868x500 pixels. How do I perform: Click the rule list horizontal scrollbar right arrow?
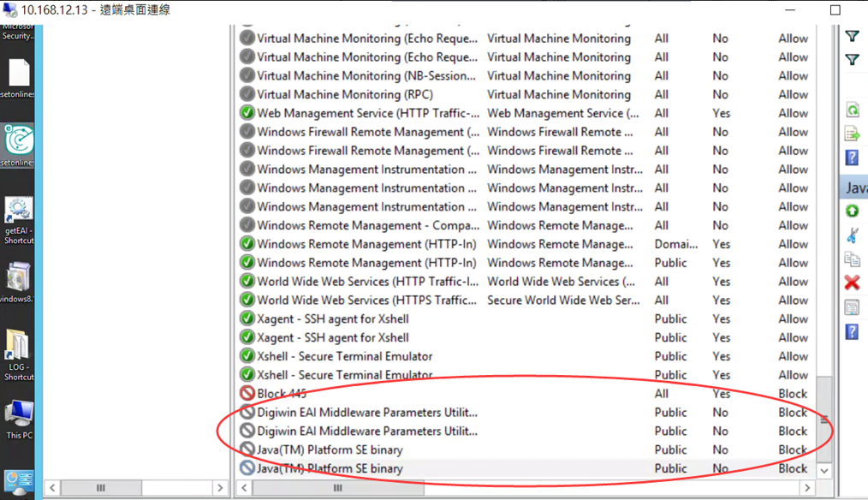tap(806, 487)
